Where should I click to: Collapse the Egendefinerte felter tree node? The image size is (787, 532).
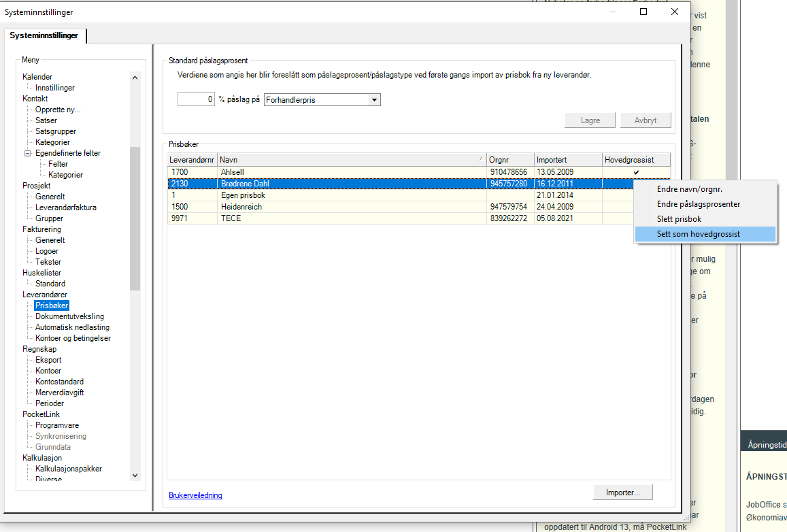[x=27, y=153]
